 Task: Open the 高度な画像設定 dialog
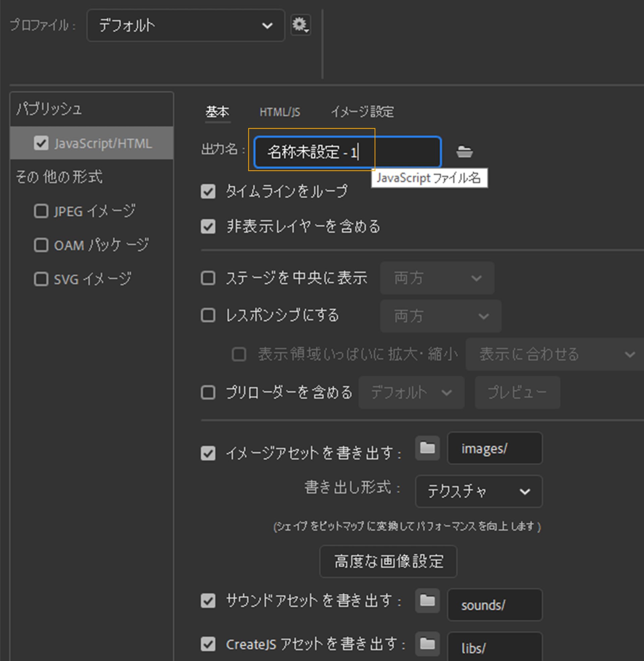pyautogui.click(x=388, y=561)
